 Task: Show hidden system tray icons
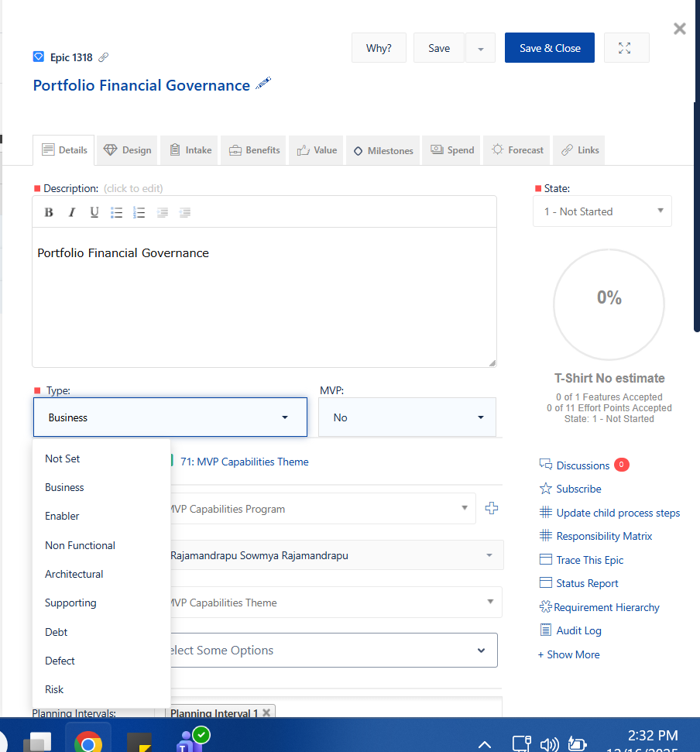click(x=485, y=744)
